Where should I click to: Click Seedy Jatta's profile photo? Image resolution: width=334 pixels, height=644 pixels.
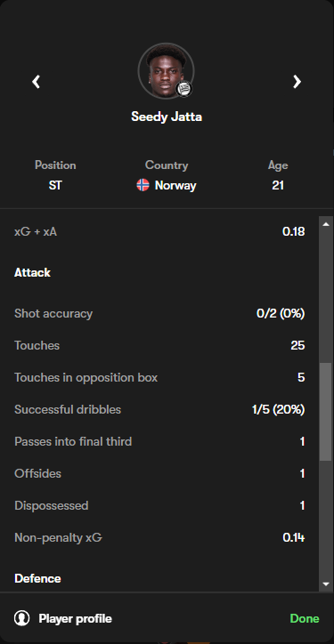click(x=166, y=71)
